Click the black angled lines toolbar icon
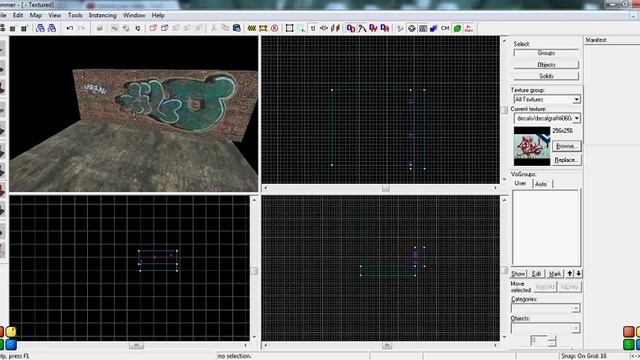The image size is (640, 360). point(362,28)
